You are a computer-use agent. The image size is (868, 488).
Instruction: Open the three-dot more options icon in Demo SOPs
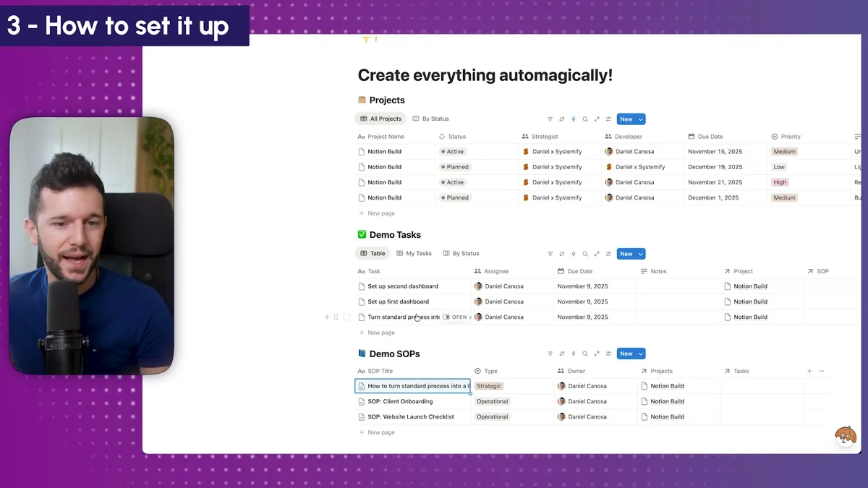click(x=821, y=370)
